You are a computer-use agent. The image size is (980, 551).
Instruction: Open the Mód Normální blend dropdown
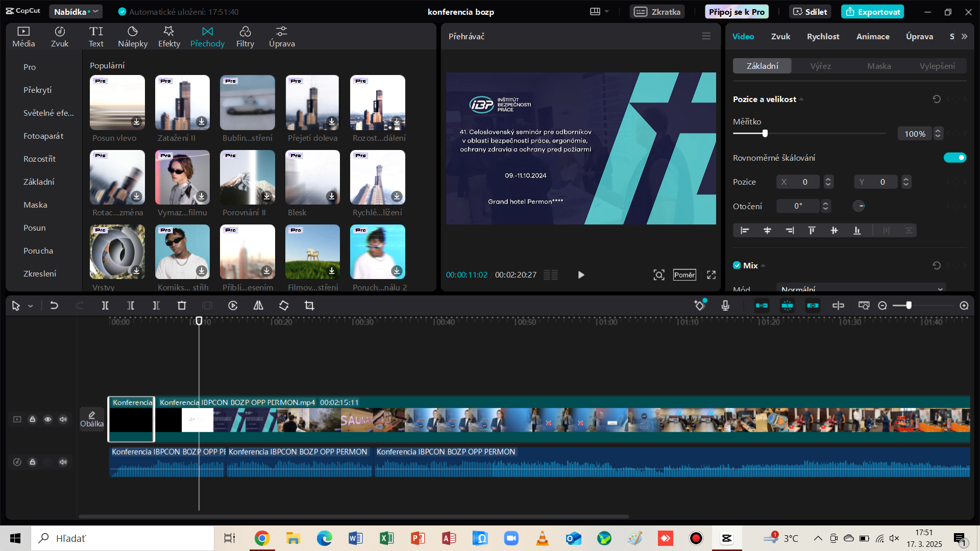(861, 289)
